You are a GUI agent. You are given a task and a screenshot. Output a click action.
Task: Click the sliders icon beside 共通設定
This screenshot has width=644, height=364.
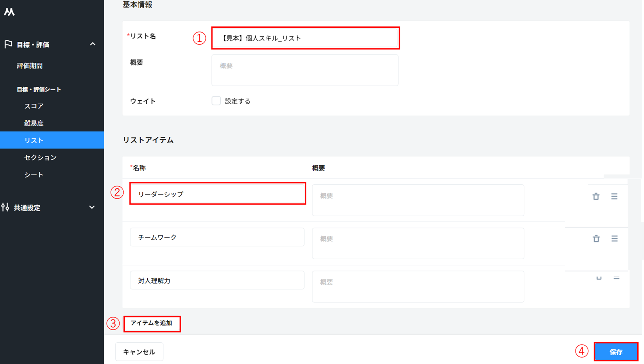click(5, 207)
